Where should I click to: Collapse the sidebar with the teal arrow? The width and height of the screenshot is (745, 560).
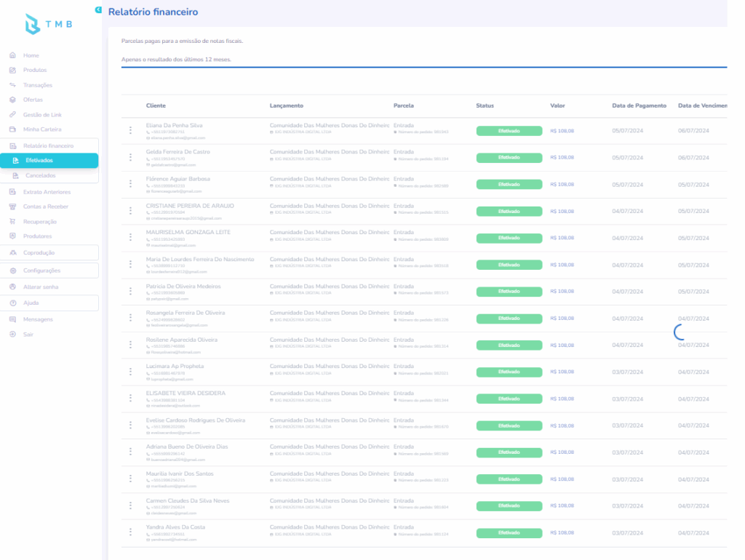pos(98,10)
